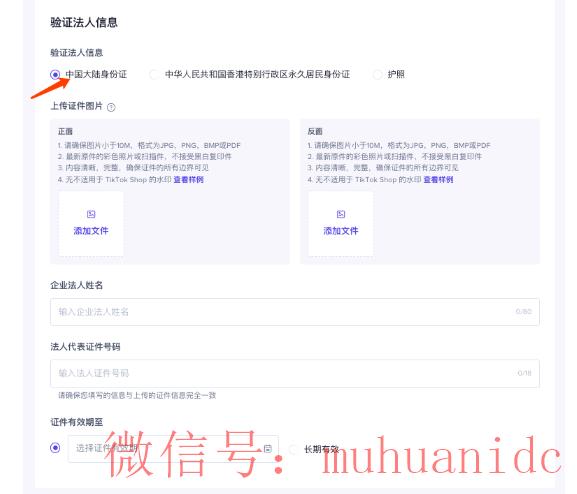
Task: Open the 查看样例 link in the 反面 panel
Action: (438, 180)
